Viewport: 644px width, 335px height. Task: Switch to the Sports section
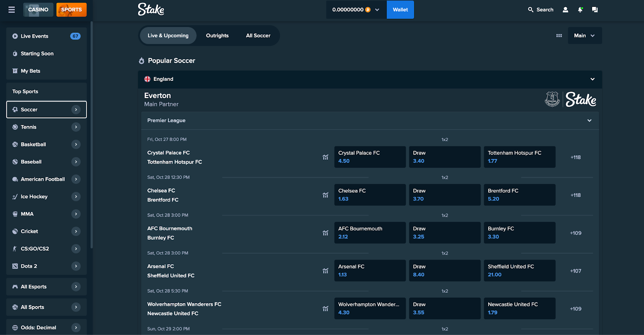coord(72,10)
